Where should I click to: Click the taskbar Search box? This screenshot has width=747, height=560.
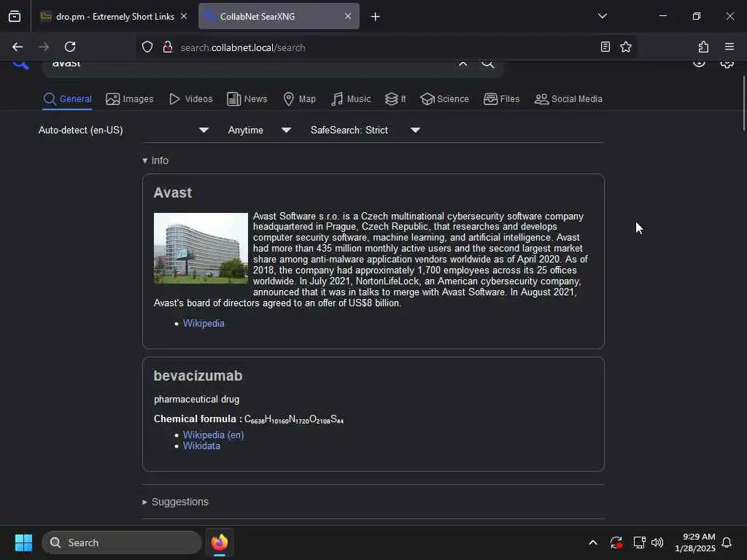pos(122,542)
